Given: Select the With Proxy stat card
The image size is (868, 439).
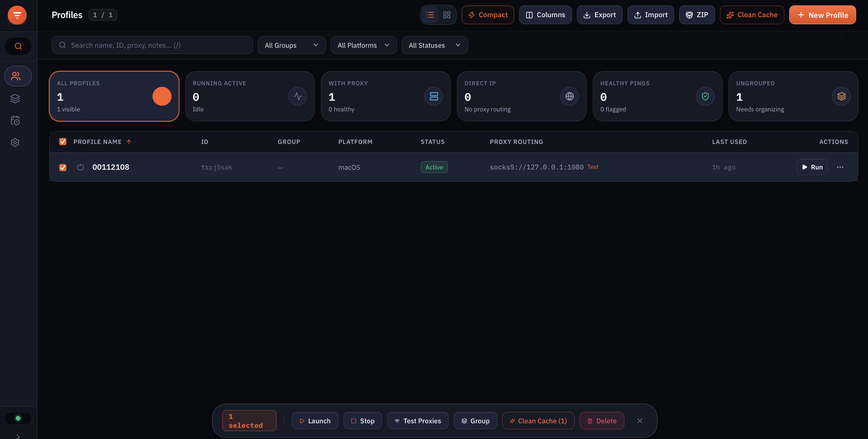Looking at the screenshot, I should point(385,96).
